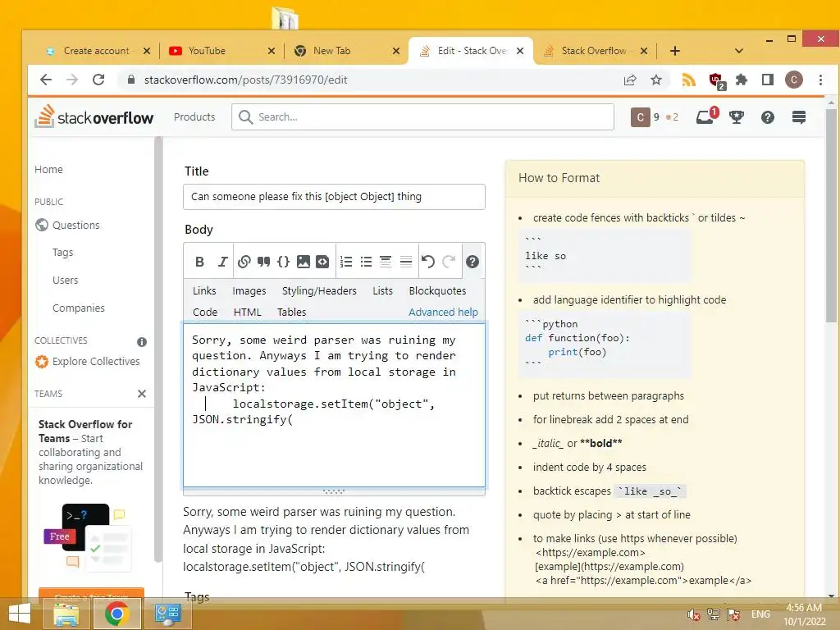Image resolution: width=840 pixels, height=630 pixels.
Task: Open Companies in left sidebar
Action: (x=79, y=308)
